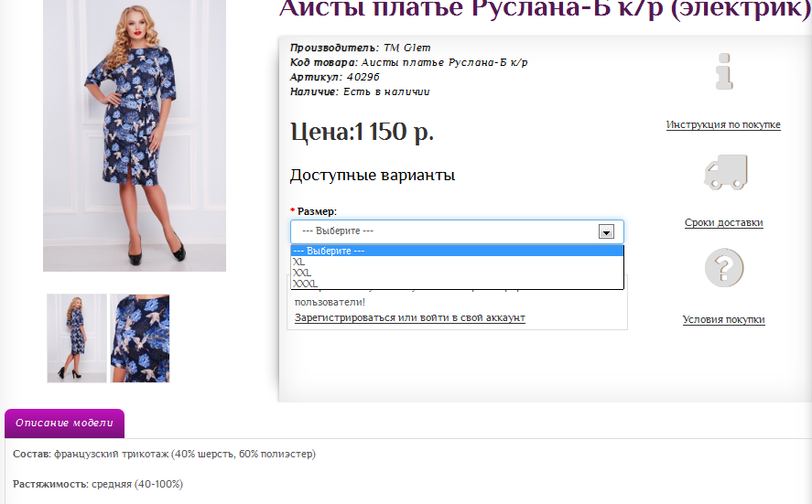Open the Размер dropdown arrow
The width and height of the screenshot is (812, 504).
pyautogui.click(x=606, y=231)
